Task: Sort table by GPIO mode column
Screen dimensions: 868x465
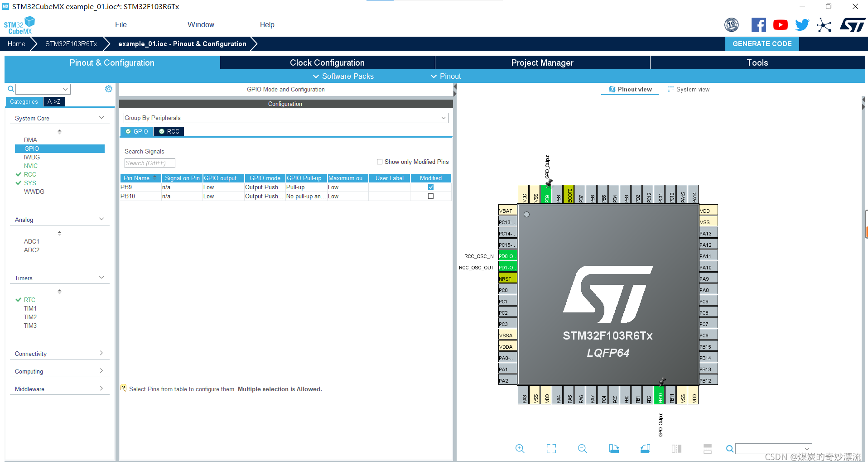Action: point(265,178)
